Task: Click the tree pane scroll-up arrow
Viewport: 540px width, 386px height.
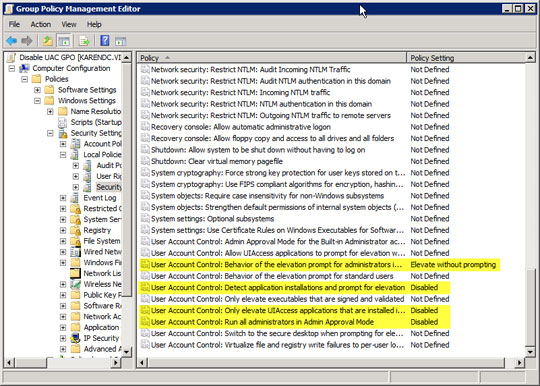Action: (x=126, y=57)
